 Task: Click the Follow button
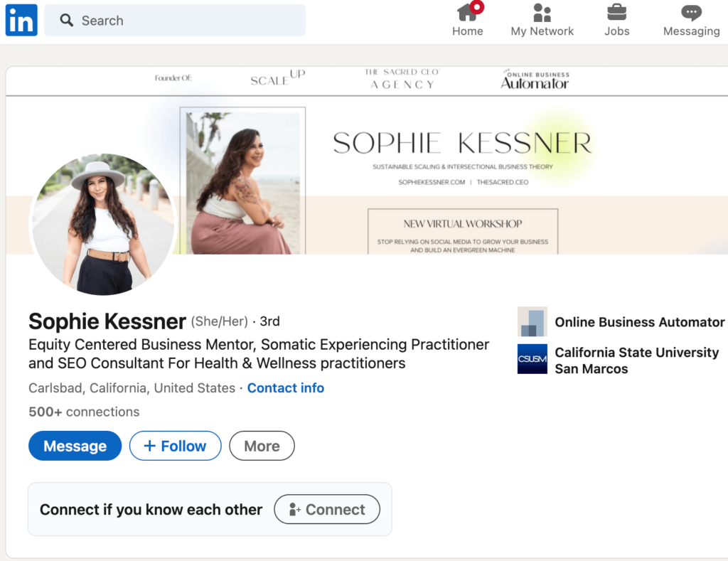(175, 446)
